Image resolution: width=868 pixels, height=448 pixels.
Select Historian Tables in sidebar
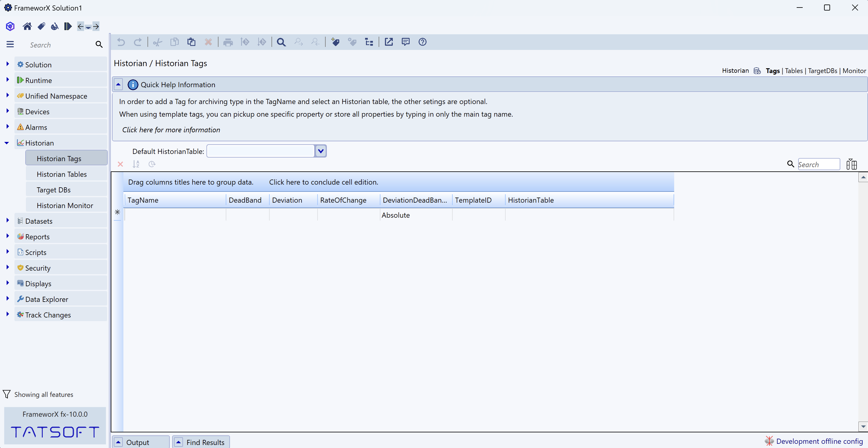pyautogui.click(x=67, y=174)
